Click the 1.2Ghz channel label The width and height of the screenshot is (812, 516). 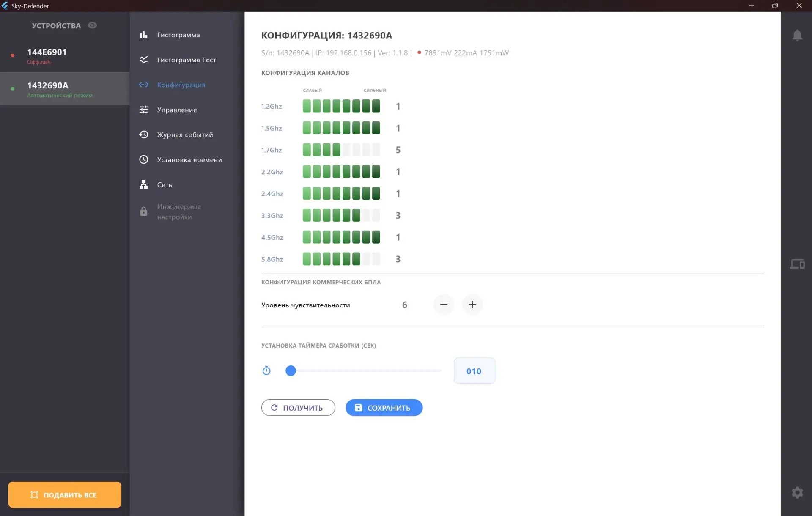272,106
